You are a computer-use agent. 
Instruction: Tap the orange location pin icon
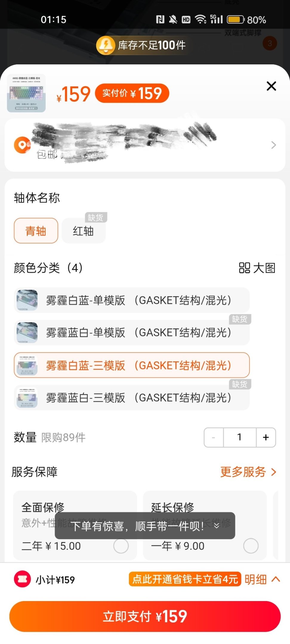pyautogui.click(x=22, y=145)
